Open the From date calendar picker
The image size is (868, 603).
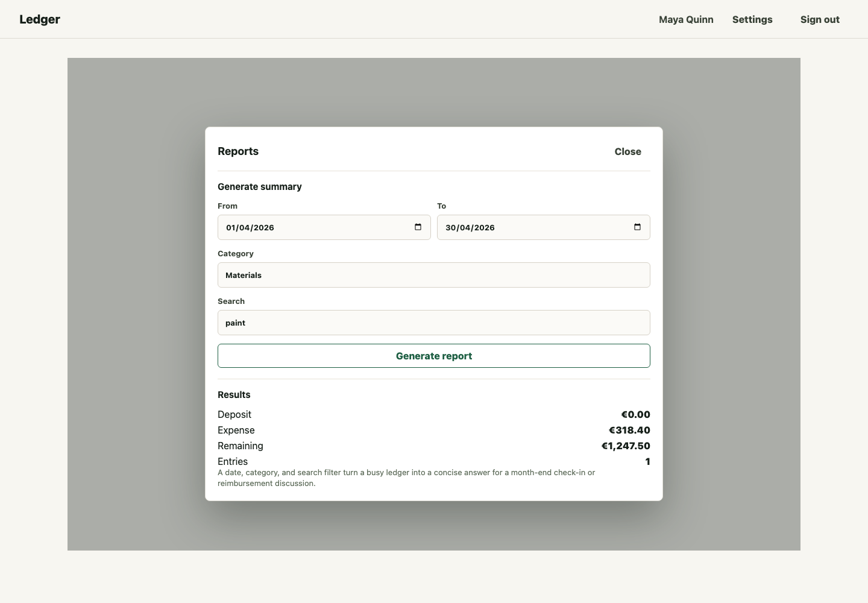(418, 227)
